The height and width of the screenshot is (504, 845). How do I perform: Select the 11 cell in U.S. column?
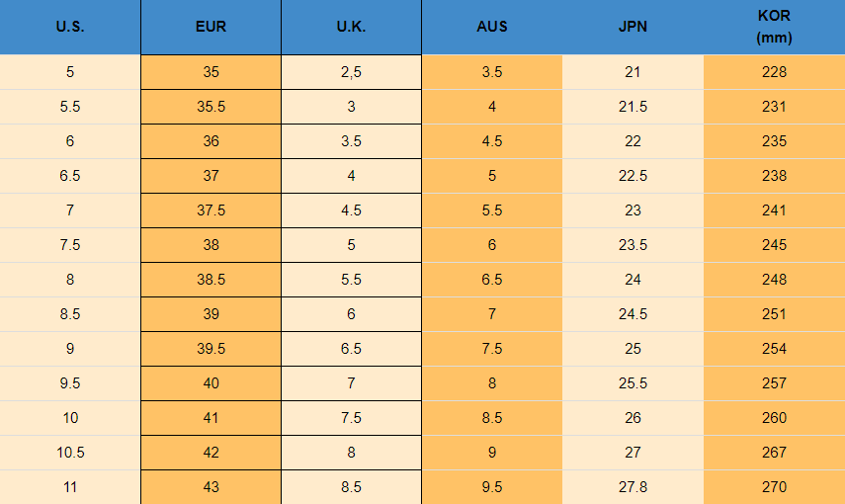[70, 487]
